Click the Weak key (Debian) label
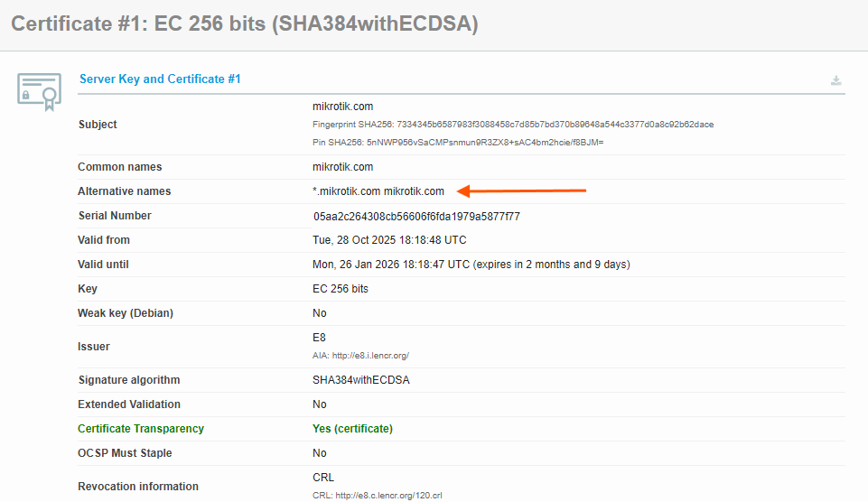This screenshot has width=868, height=502. pyautogui.click(x=126, y=313)
